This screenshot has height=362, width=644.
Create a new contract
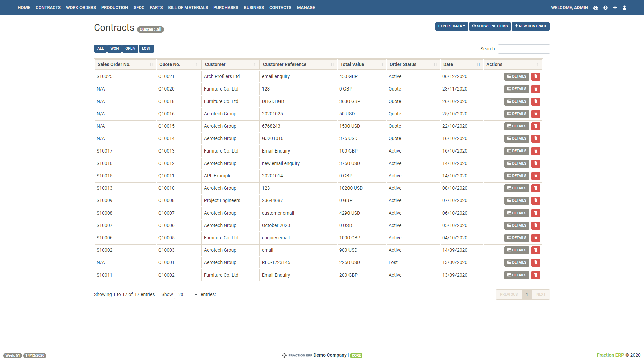coord(530,26)
